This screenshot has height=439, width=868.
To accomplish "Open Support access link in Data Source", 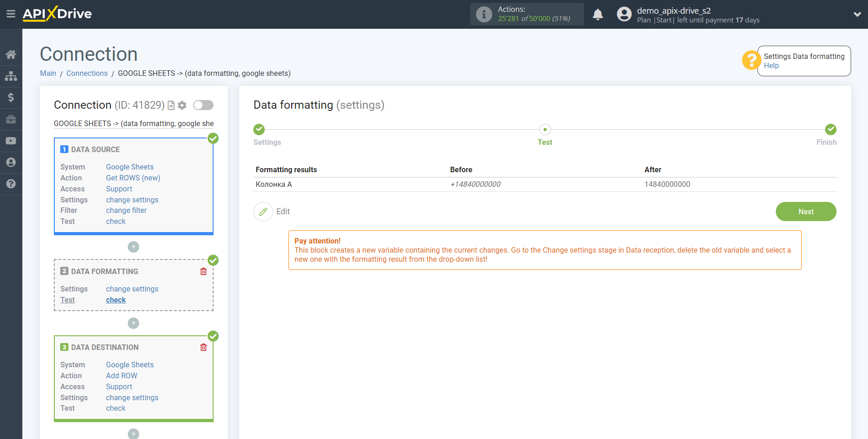I will coord(119,189).
